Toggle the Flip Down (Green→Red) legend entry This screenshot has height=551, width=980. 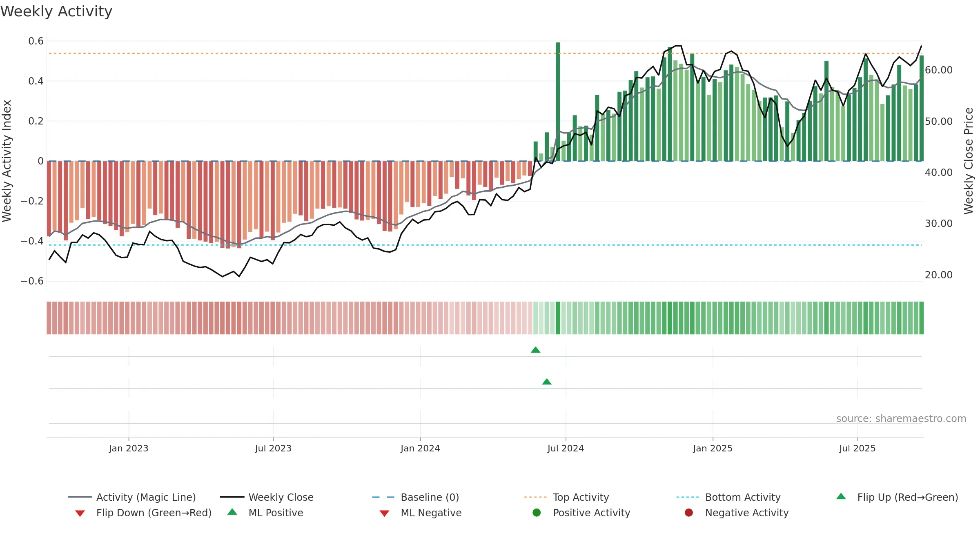[143, 513]
